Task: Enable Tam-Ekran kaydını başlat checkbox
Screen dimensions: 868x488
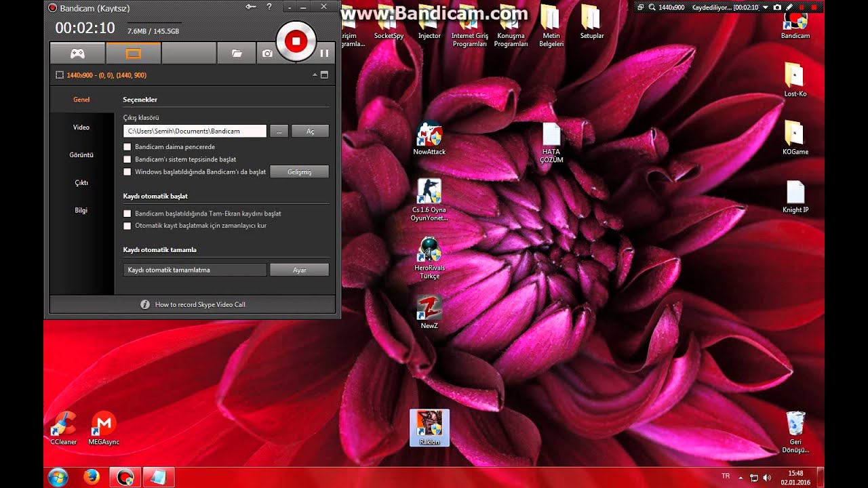Action: (x=127, y=213)
